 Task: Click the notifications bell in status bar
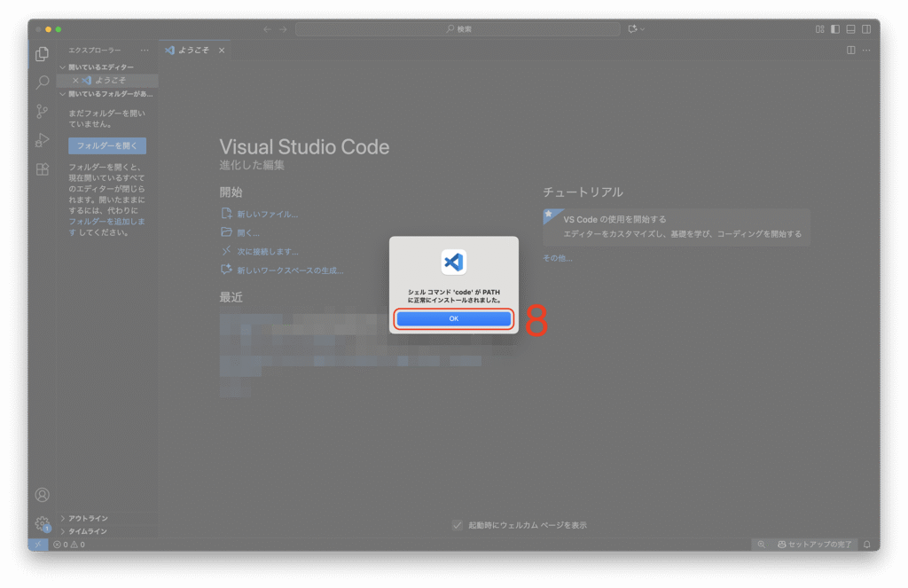coord(866,544)
